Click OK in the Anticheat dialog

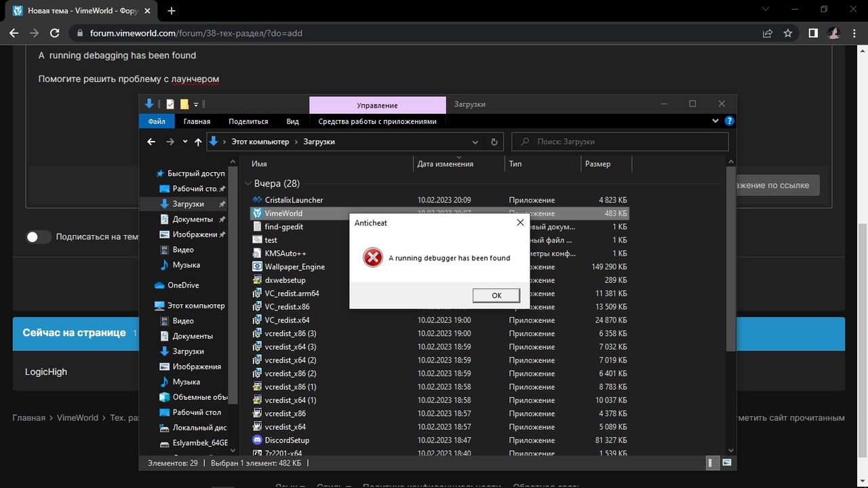[x=496, y=296]
